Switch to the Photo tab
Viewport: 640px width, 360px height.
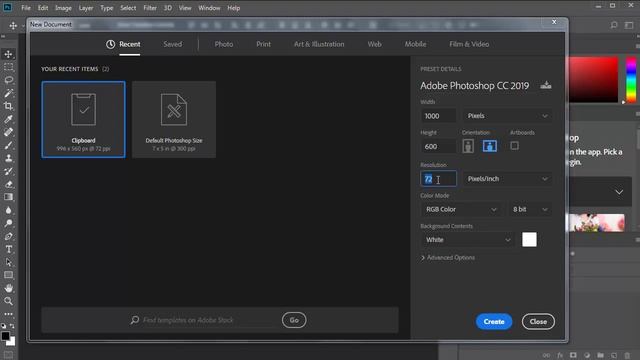[x=224, y=44]
